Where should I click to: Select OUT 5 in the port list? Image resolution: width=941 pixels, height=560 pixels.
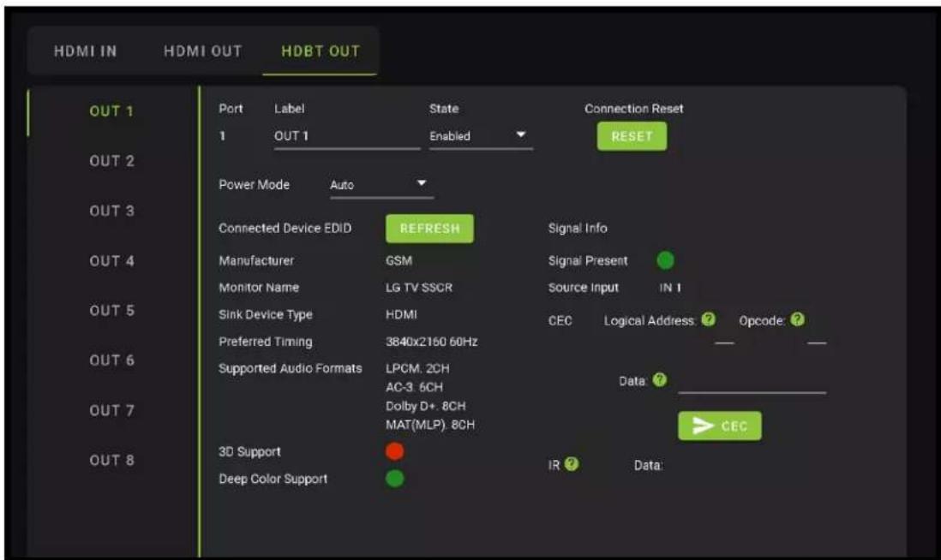pos(111,311)
